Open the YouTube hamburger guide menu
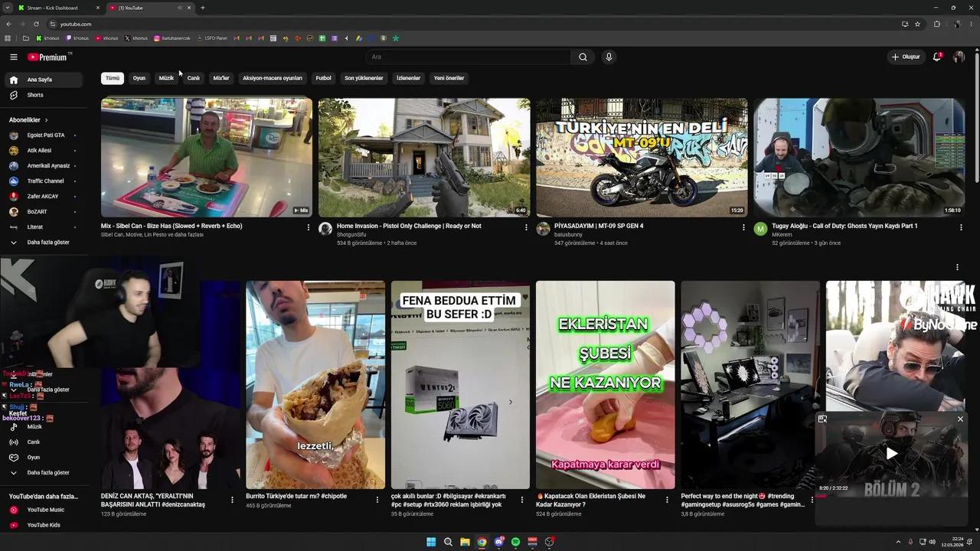 click(13, 57)
